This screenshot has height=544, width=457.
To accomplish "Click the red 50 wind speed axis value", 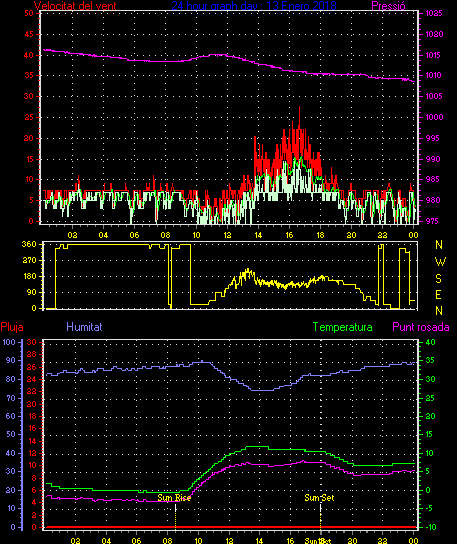I will click(29, 13).
